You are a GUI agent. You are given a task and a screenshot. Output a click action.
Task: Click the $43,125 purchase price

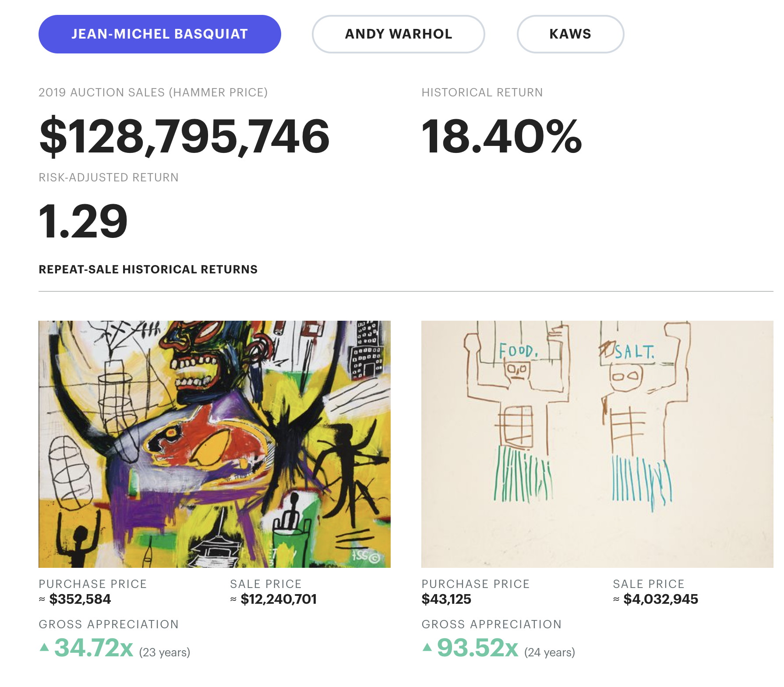point(446,599)
